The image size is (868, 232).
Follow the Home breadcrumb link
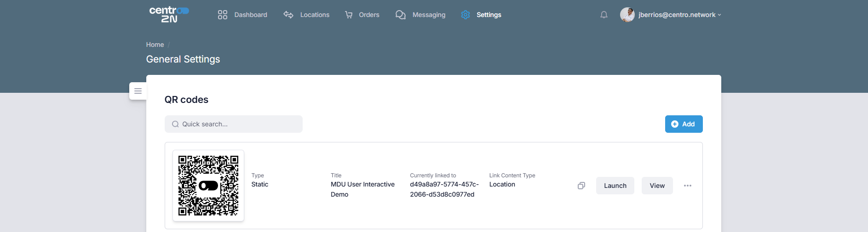[x=155, y=45]
